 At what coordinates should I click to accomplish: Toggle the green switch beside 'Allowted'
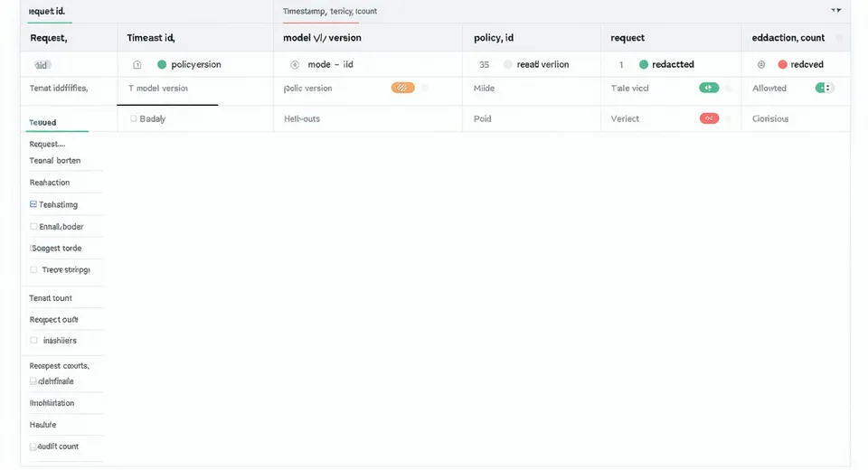point(825,88)
